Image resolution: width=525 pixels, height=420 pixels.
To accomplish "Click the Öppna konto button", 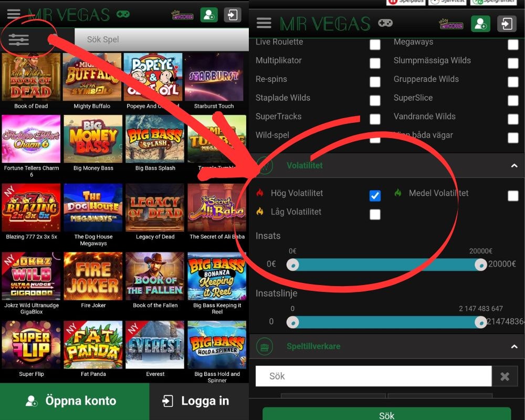I will pos(74,401).
